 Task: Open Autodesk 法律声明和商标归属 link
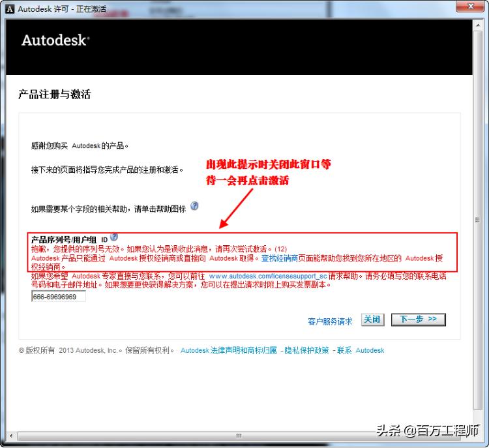(x=229, y=350)
